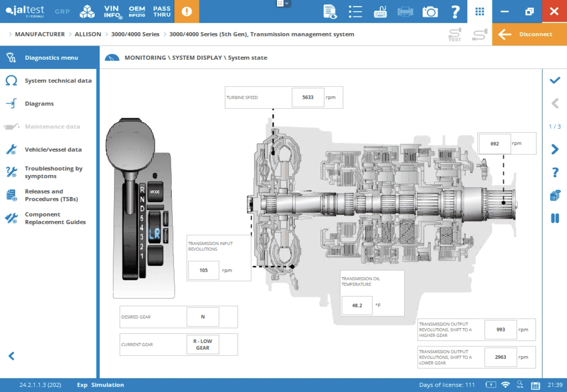Click the Disconnect button

529,34
